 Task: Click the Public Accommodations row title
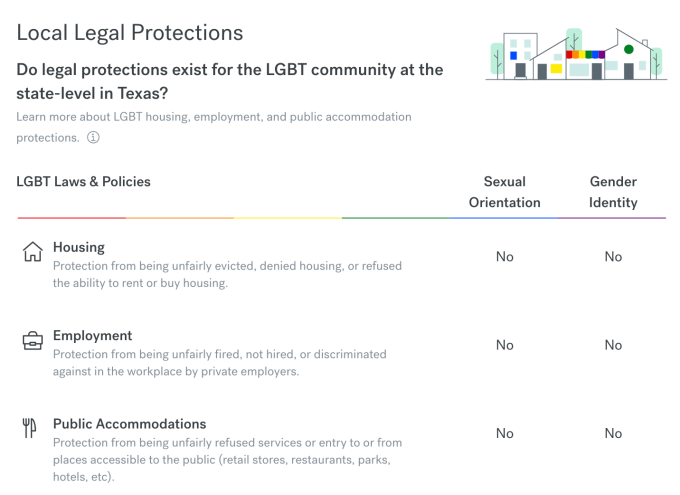point(129,424)
